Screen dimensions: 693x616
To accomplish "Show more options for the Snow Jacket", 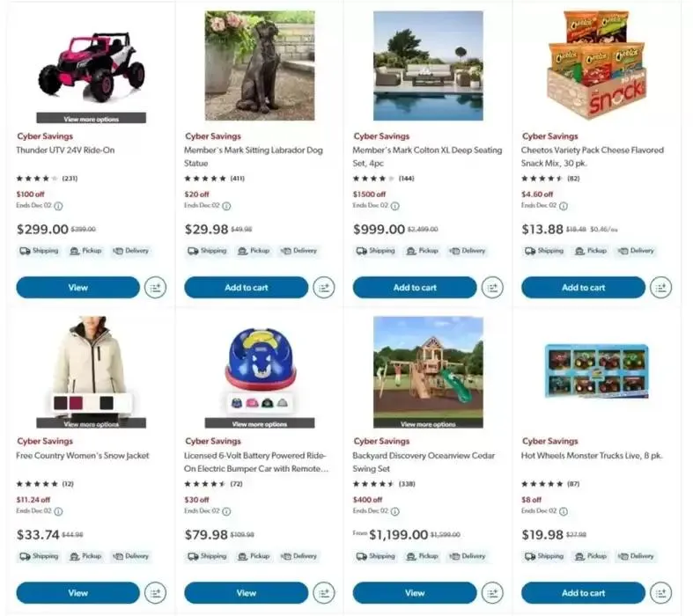I will pyautogui.click(x=91, y=424).
